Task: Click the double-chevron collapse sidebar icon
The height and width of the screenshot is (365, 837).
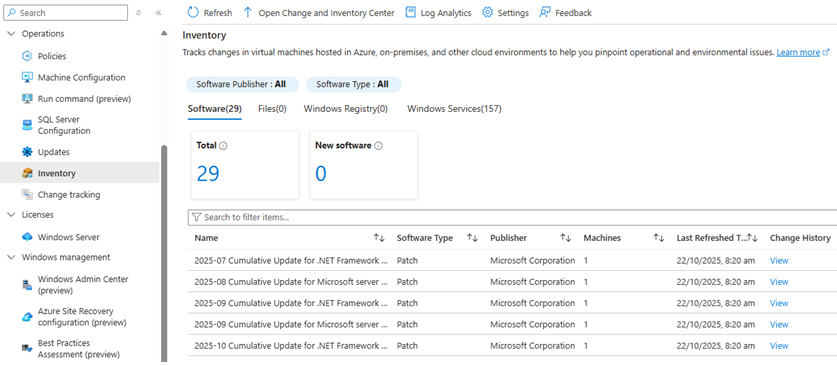Action: tap(159, 13)
